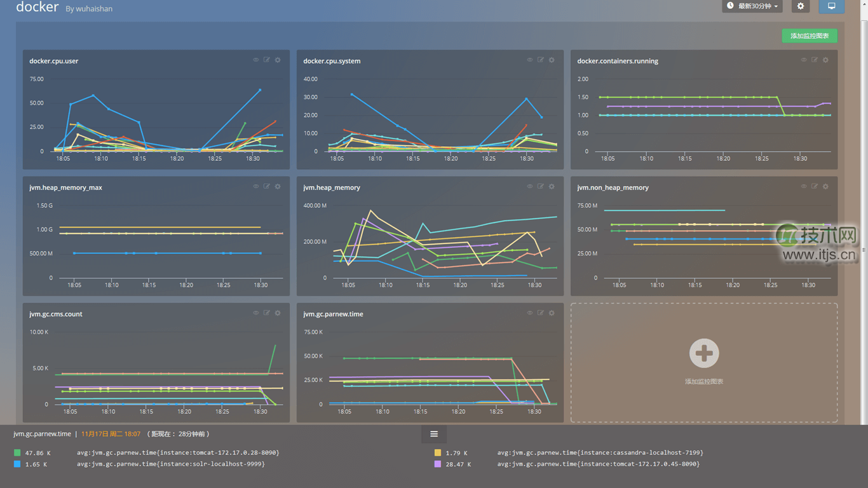Toggle eye icon on jvm.non_heap_memory chart
Viewport: 868px width, 488px height.
[x=804, y=187]
